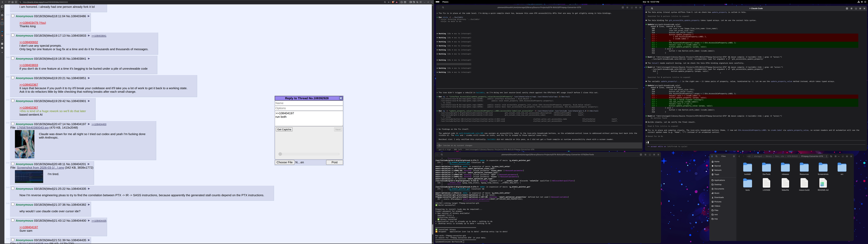Open search in Files window
Screen dimensions: 868x244
click(716, 156)
